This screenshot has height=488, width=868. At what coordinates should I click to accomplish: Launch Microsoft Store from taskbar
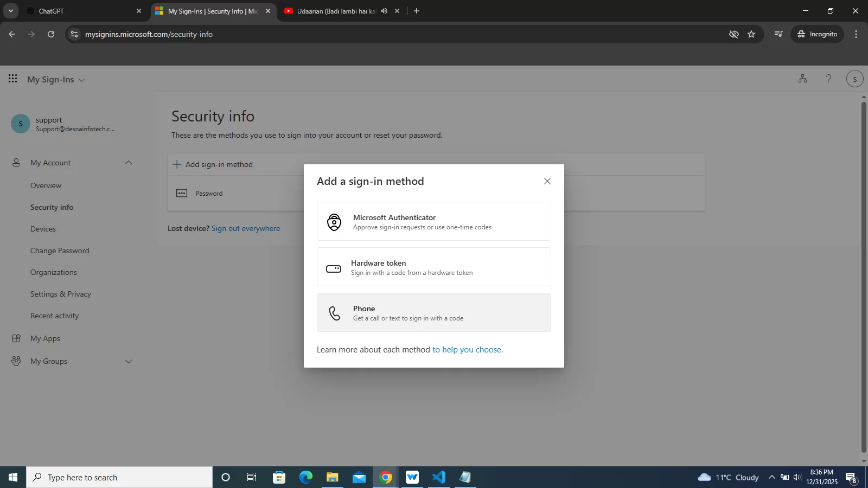point(279,477)
